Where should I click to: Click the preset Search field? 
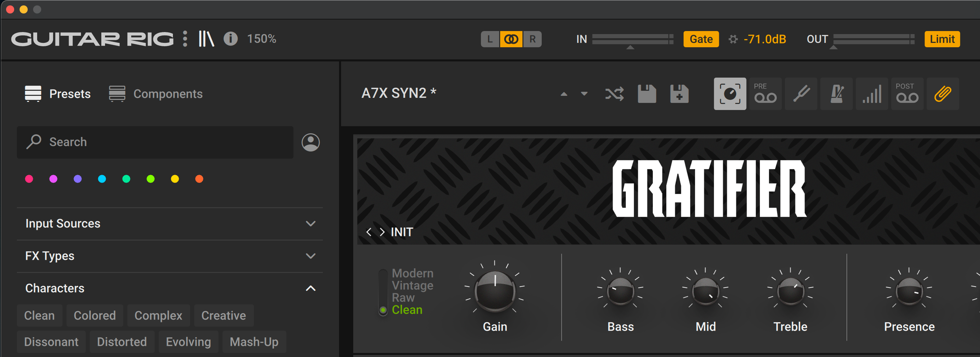click(x=155, y=142)
